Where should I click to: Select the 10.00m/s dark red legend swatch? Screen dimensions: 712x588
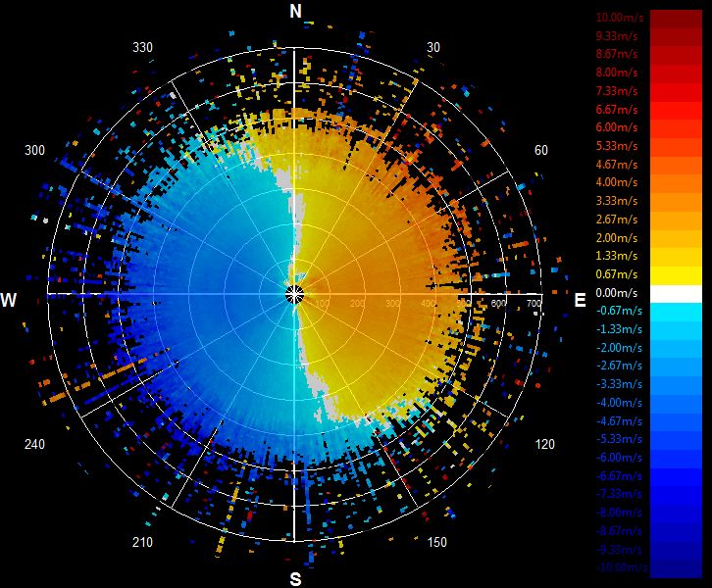tap(676, 20)
